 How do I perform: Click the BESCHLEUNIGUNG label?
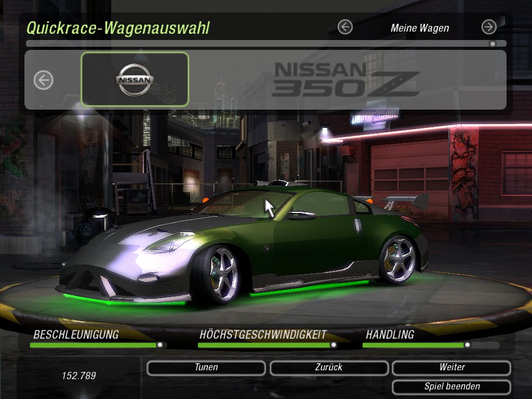[76, 335]
